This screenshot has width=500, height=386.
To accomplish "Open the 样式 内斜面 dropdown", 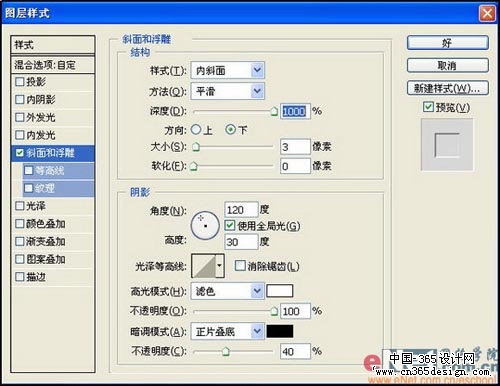I will tap(228, 70).
